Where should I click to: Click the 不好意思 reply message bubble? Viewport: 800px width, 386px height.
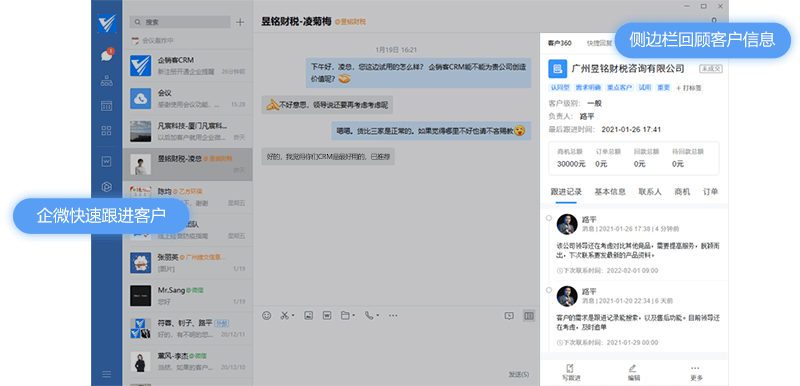(327, 105)
